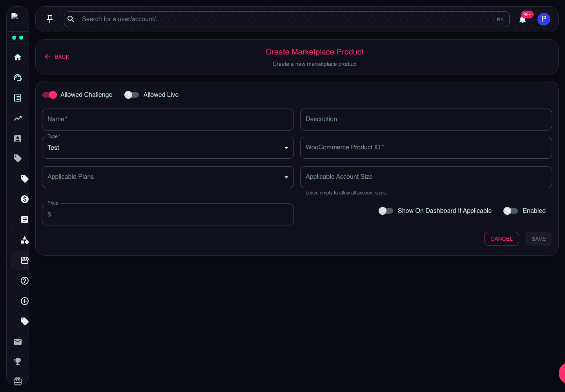
Task: Open the marketplace storefront icon
Action: tap(25, 260)
